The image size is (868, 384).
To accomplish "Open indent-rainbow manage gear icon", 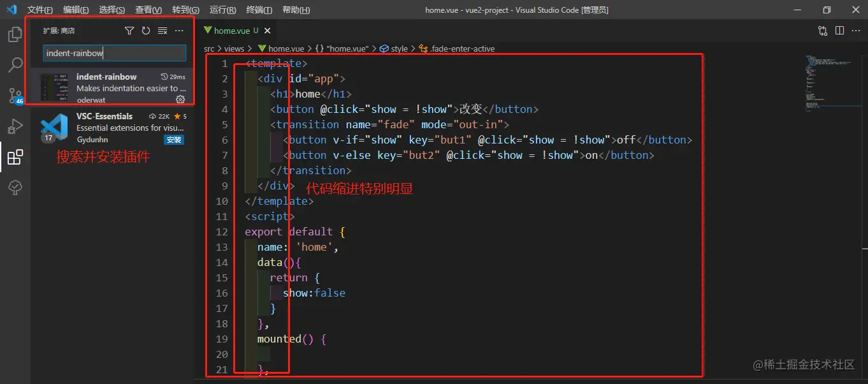I will click(x=180, y=100).
